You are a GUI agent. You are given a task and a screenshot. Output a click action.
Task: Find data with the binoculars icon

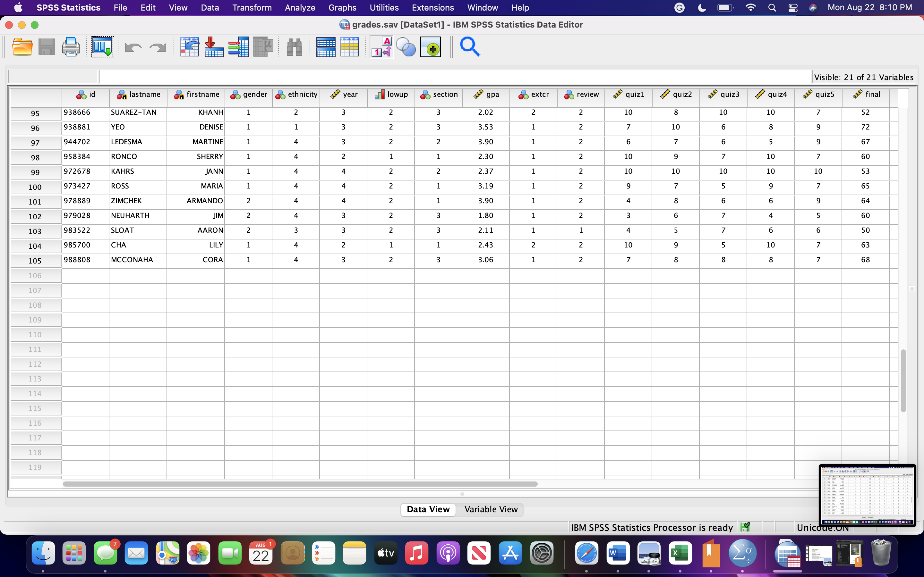[294, 46]
